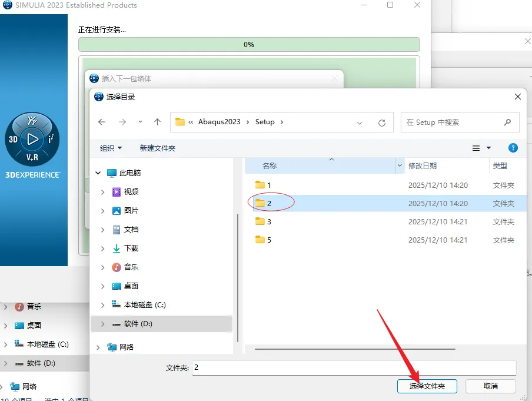This screenshot has height=401, width=532.
Task: Open the help question mark icon
Action: point(513,148)
